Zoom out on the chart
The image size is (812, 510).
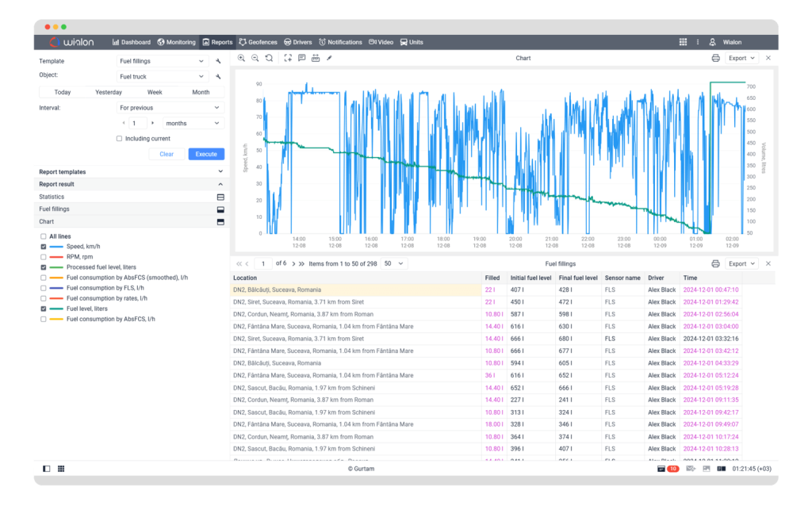point(255,58)
